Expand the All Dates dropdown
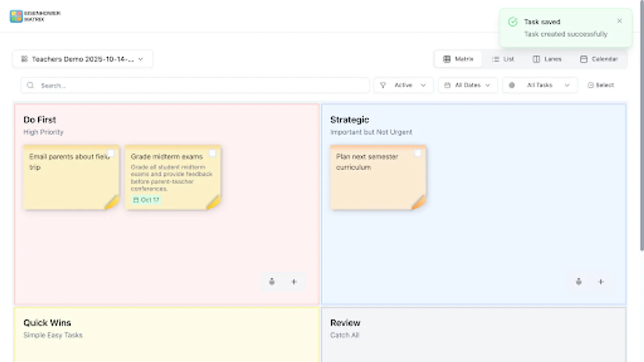644x362 pixels. point(467,85)
